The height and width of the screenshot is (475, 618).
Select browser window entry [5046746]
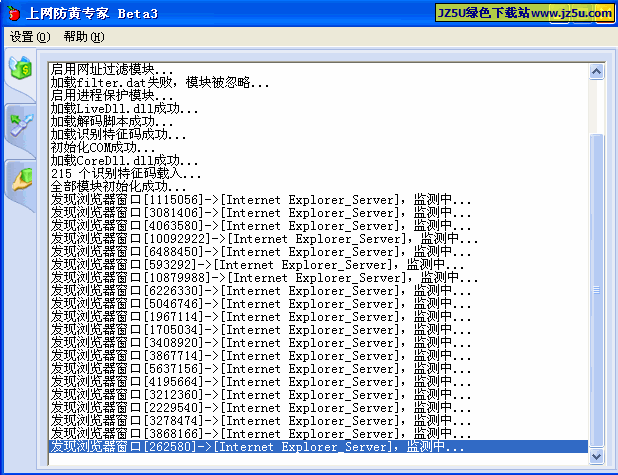click(x=318, y=304)
